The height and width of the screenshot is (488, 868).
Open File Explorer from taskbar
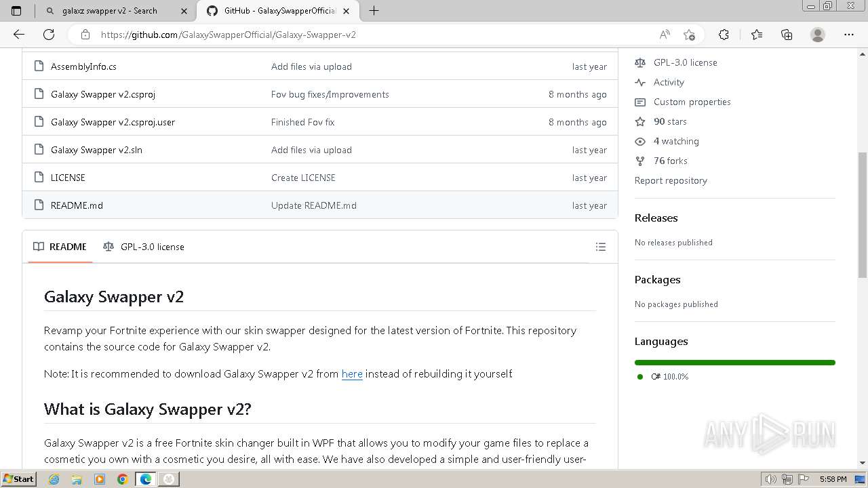(77, 479)
